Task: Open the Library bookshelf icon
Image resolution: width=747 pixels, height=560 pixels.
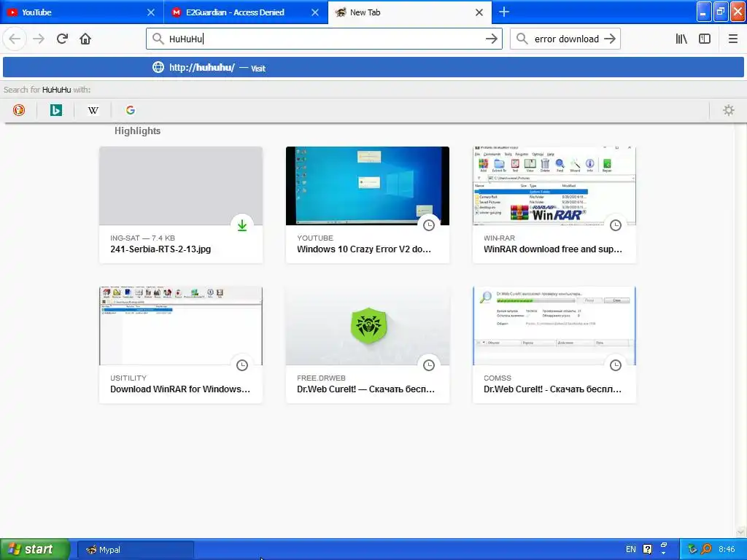Action: pos(681,39)
